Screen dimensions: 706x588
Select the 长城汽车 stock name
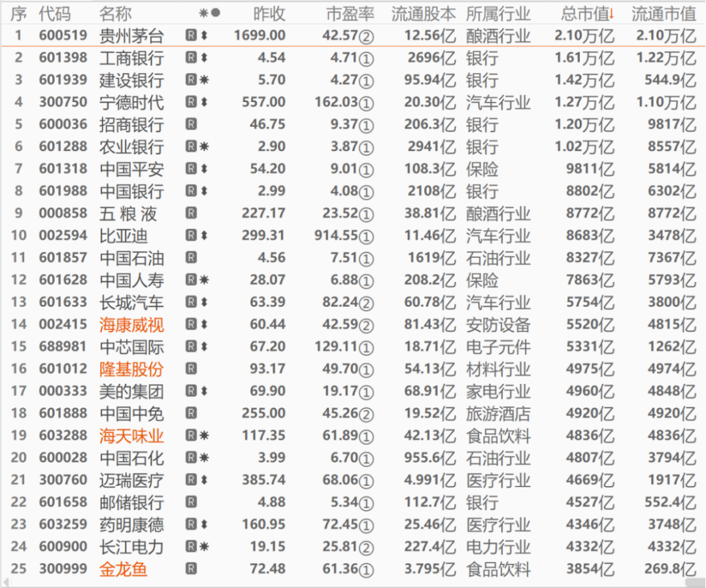pos(131,302)
